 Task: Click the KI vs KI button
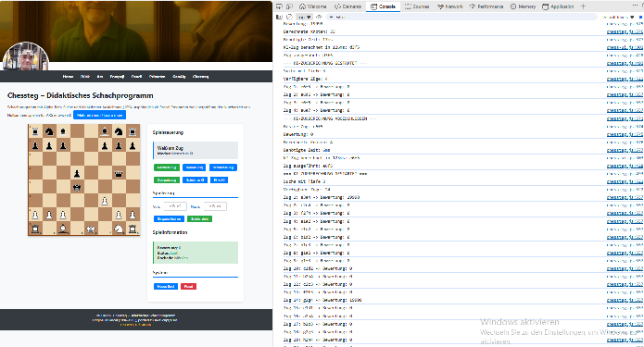(x=219, y=180)
